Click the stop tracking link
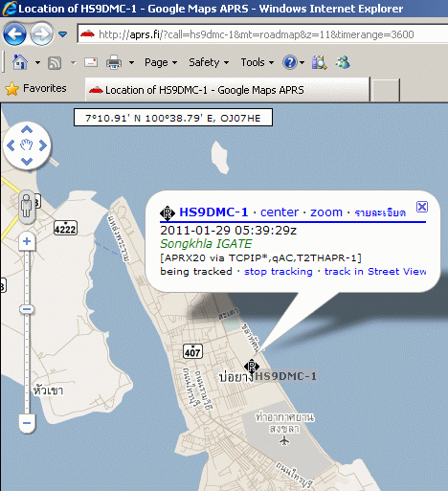 [x=279, y=272]
